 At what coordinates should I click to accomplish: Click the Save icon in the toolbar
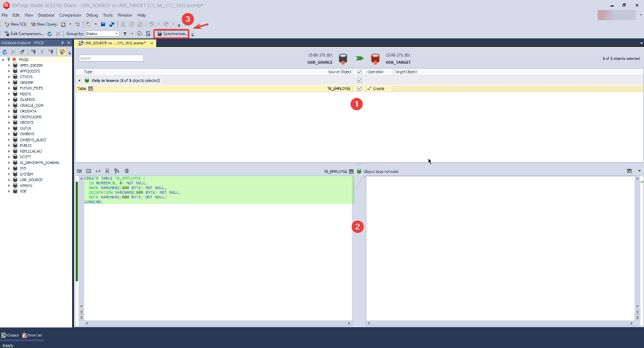pyautogui.click(x=103, y=24)
